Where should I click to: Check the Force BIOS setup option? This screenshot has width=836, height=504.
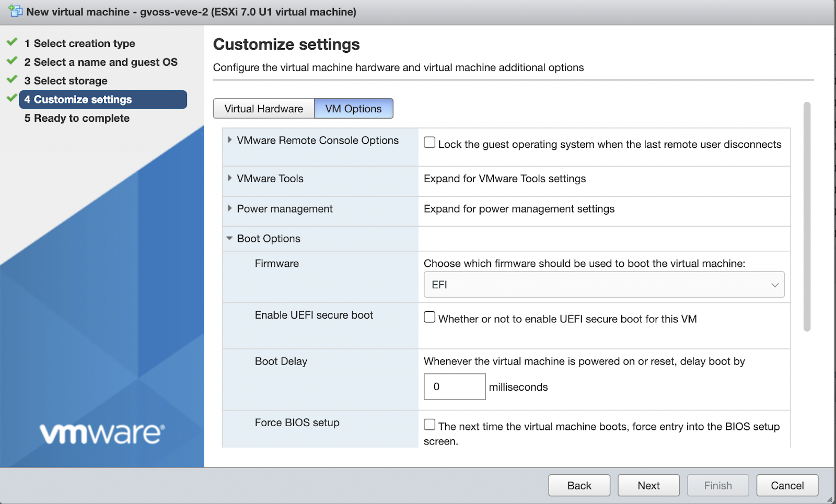click(429, 424)
